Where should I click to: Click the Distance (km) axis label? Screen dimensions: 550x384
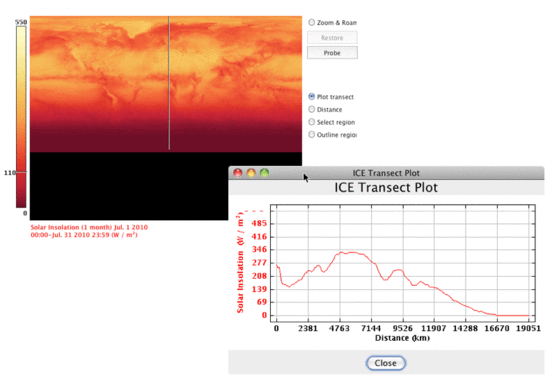tap(402, 338)
